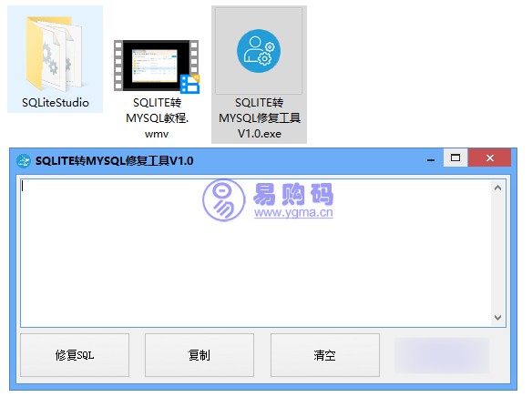Click the SQLiteStudio folder name label
Viewport: 532px width, 397px height.
(56, 102)
